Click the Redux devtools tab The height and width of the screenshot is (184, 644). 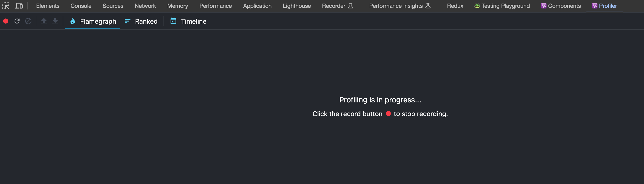point(455,6)
